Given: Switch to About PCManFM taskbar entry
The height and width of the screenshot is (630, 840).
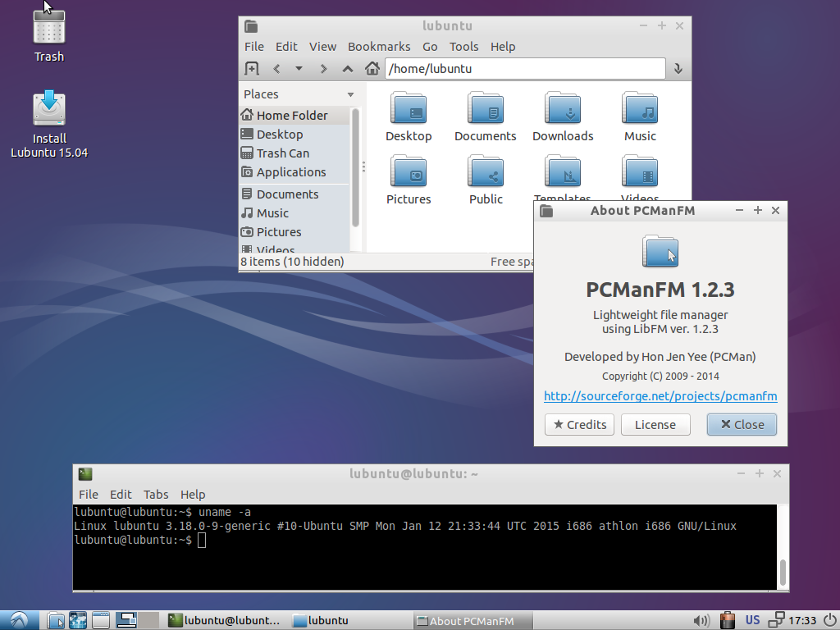Looking at the screenshot, I should pos(473,620).
